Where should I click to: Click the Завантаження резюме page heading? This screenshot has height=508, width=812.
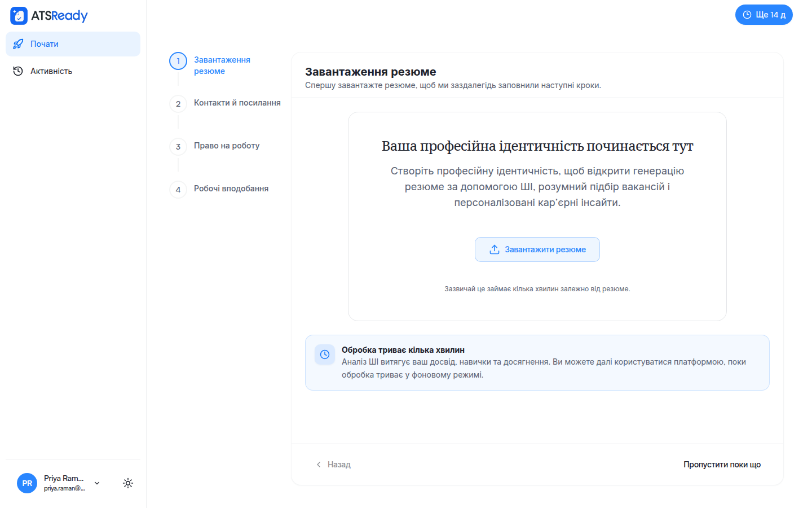[x=370, y=72]
